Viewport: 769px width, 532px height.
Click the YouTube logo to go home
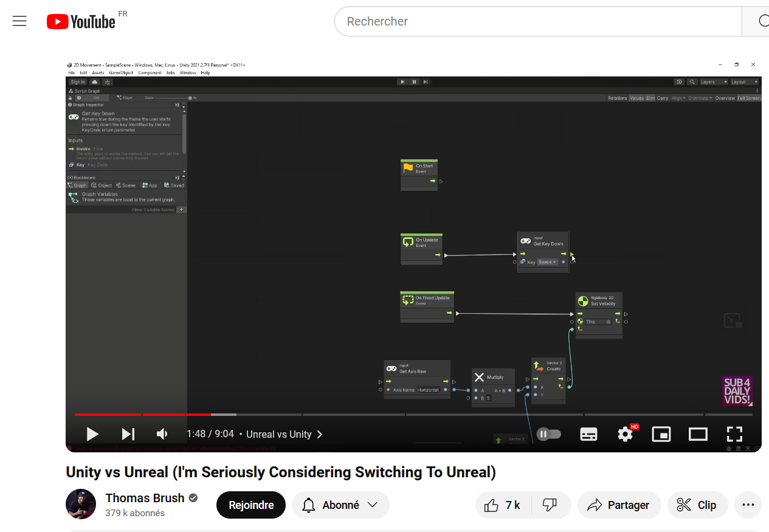(81, 22)
